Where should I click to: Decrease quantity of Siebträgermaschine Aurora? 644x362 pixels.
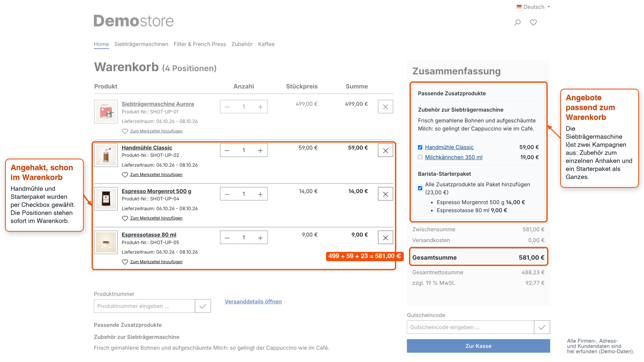(227, 107)
